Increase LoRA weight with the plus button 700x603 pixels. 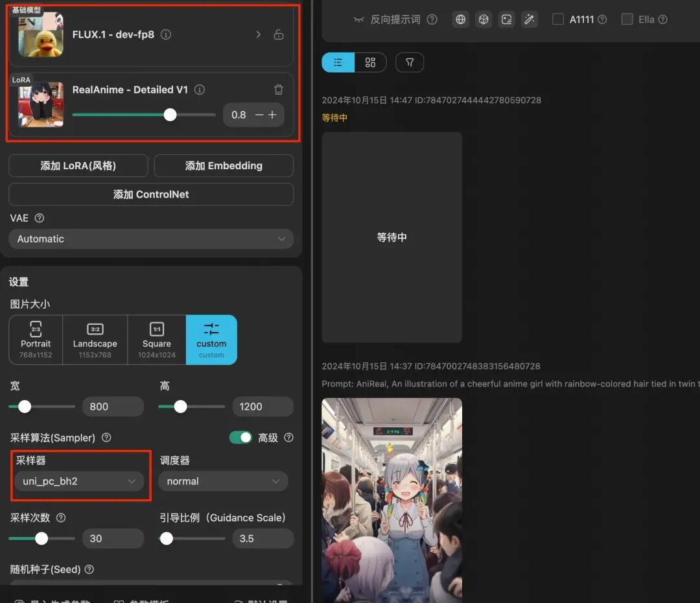272,115
